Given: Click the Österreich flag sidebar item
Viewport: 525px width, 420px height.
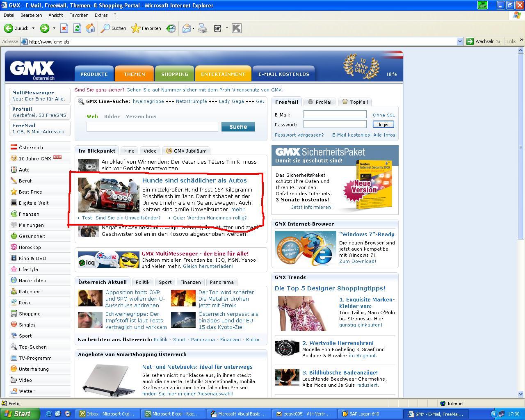Looking at the screenshot, I should (x=40, y=147).
